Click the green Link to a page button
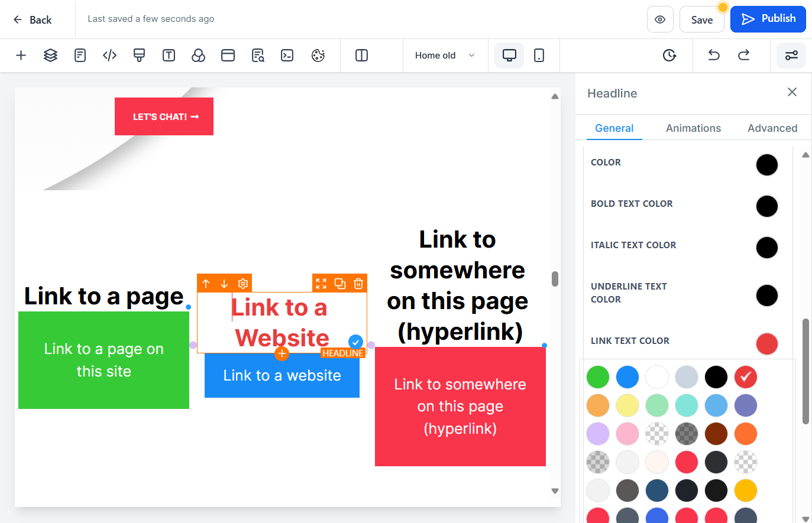 tap(104, 360)
